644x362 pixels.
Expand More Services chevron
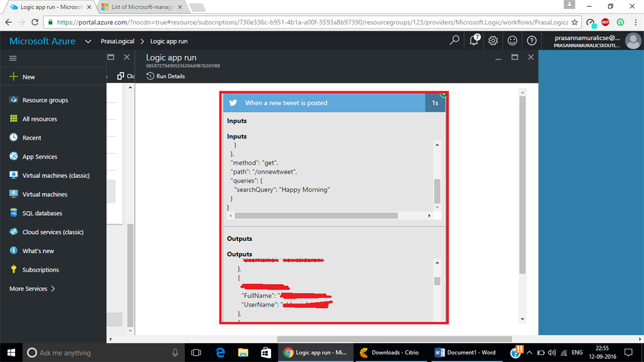point(53,289)
